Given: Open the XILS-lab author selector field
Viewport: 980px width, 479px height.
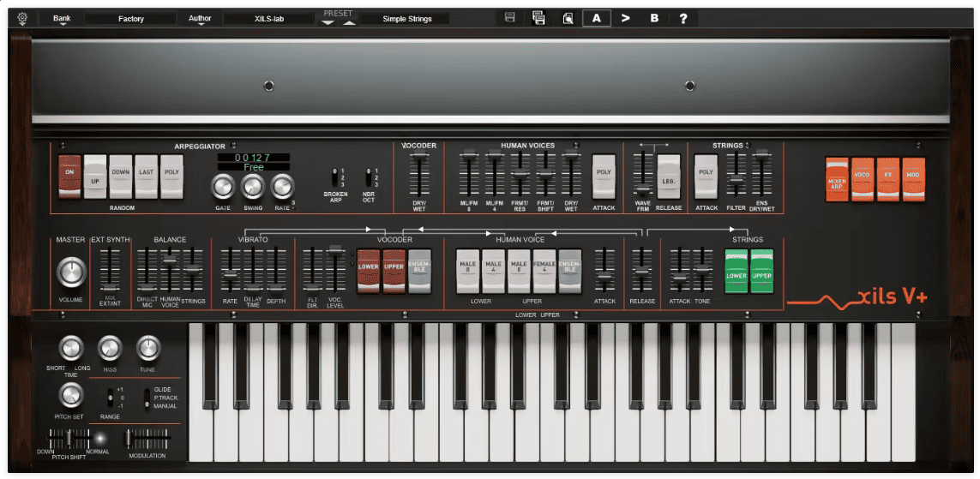Looking at the screenshot, I should 268,19.
